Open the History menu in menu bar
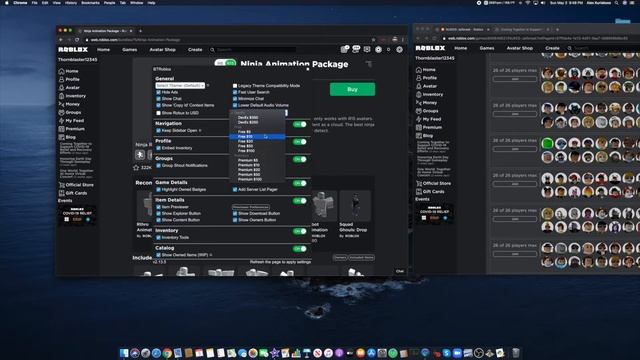The width and height of the screenshot is (640, 360). click(71, 2)
